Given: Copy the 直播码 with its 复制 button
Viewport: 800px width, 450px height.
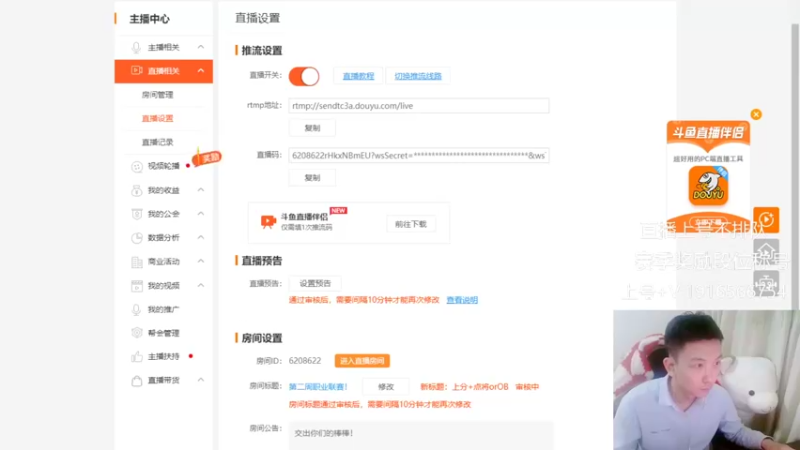Looking at the screenshot, I should pyautogui.click(x=312, y=178).
